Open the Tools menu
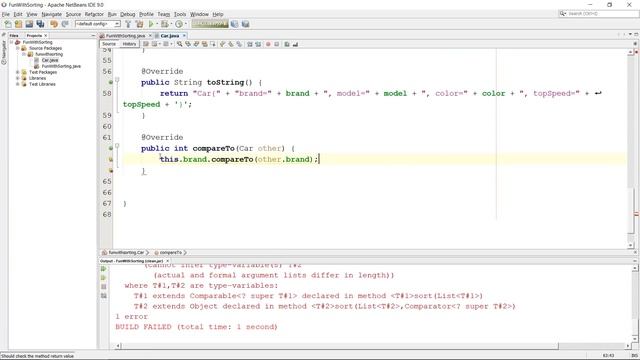This screenshot has height=360, width=640. 180,14
